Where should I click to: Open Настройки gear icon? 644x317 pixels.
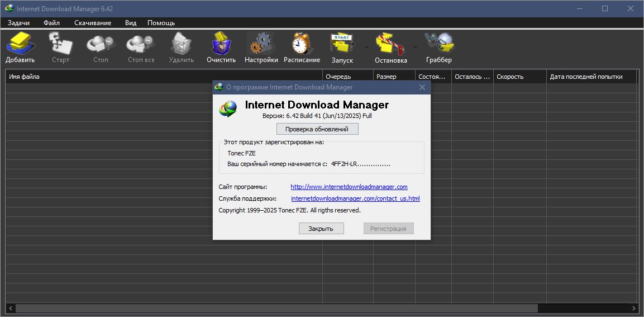point(261,43)
